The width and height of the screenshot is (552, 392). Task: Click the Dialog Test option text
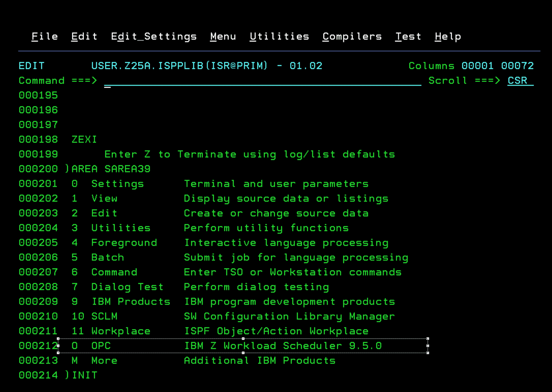point(127,287)
